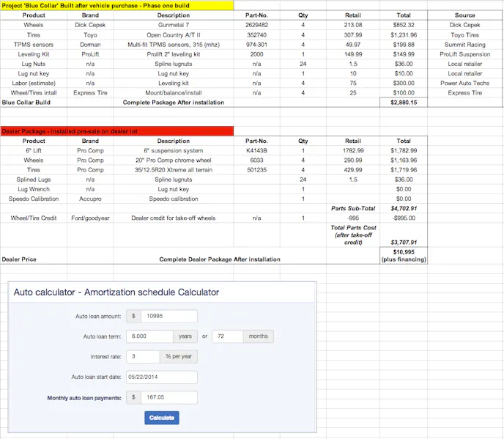Image resolution: width=504 pixels, height=439 pixels.
Task: Click the $4,702.91 Parts Sub-Total value
Action: pos(404,208)
